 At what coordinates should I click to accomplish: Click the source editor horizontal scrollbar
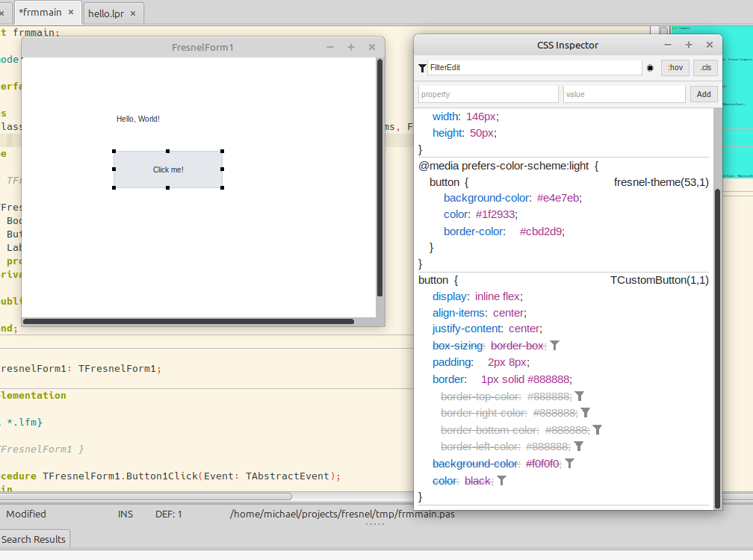tap(144, 497)
